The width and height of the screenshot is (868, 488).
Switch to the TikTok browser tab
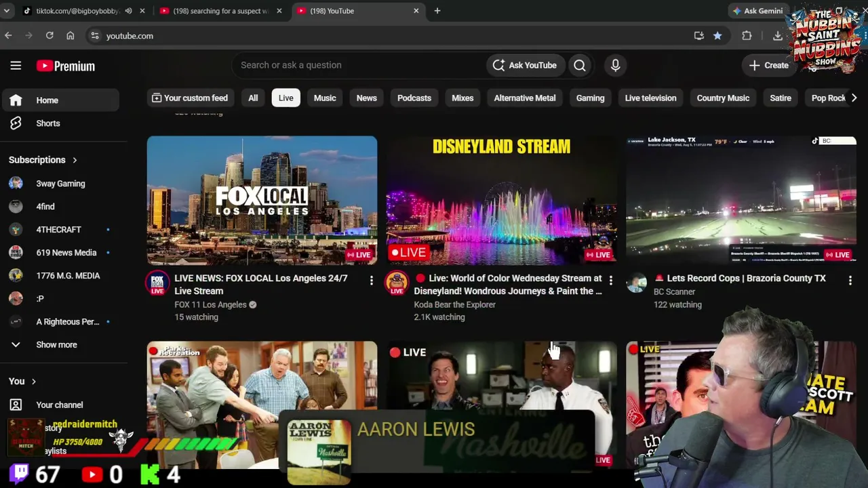(77, 11)
